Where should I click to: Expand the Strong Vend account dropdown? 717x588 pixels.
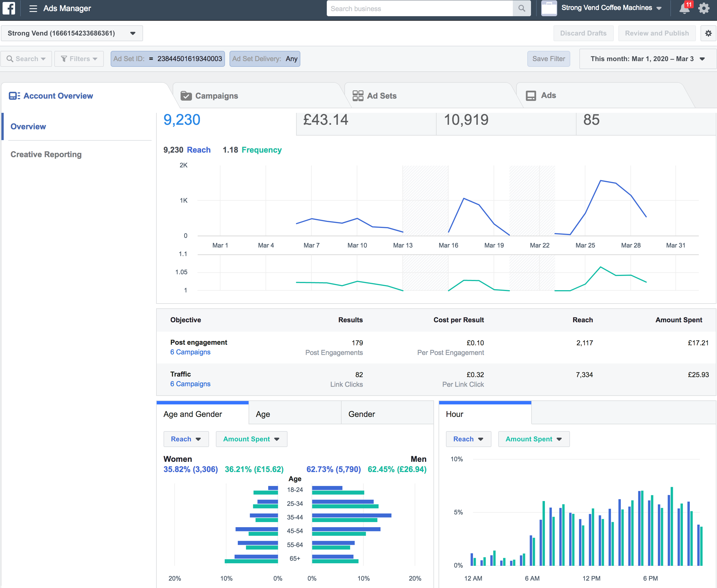pos(72,33)
